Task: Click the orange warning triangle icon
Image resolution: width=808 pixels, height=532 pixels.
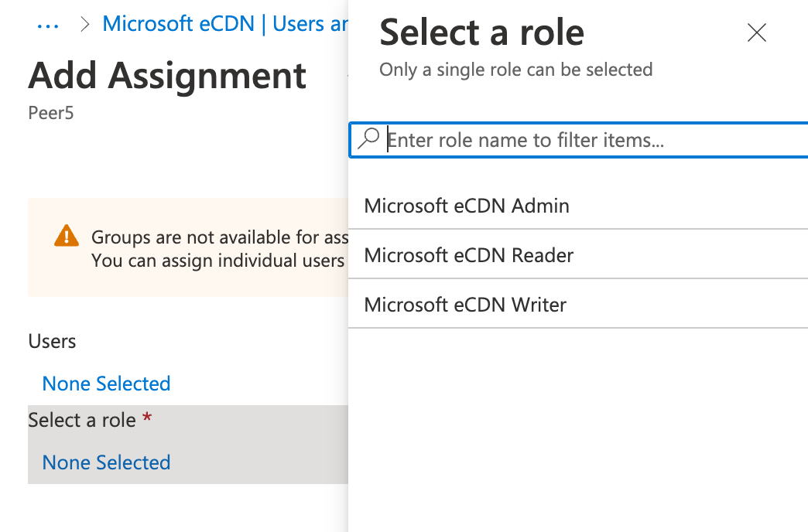Action: 67,236
